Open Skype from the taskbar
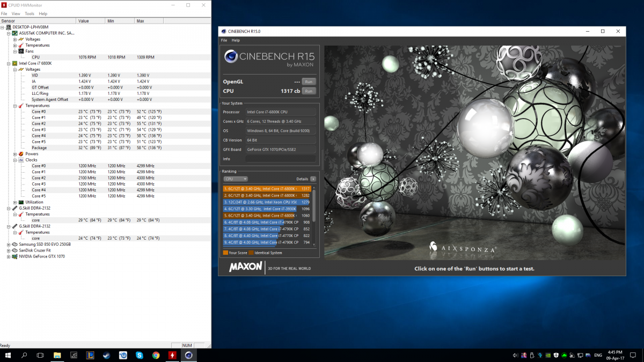The width and height of the screenshot is (644, 362). coord(140,355)
